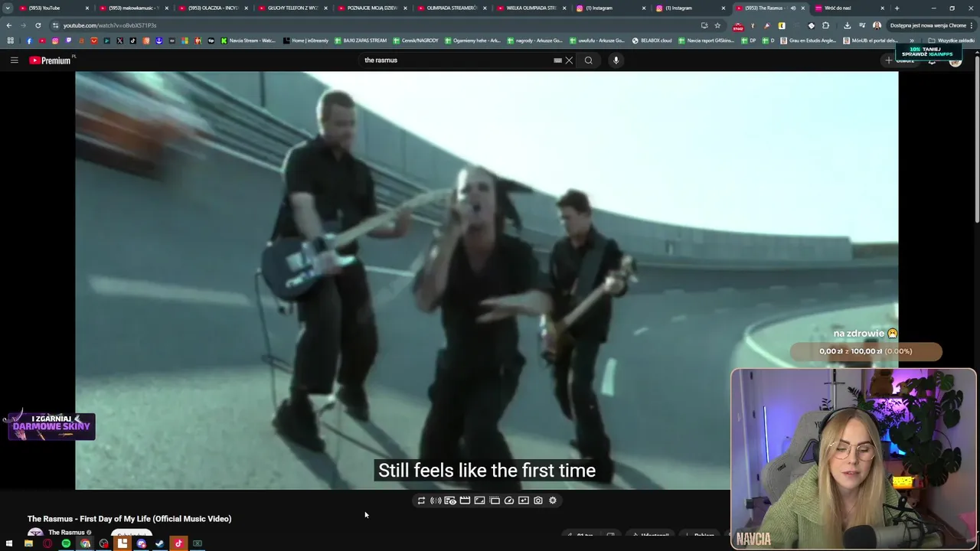
Task: Switch to the 'OLACZKA' browser tab
Action: point(213,8)
